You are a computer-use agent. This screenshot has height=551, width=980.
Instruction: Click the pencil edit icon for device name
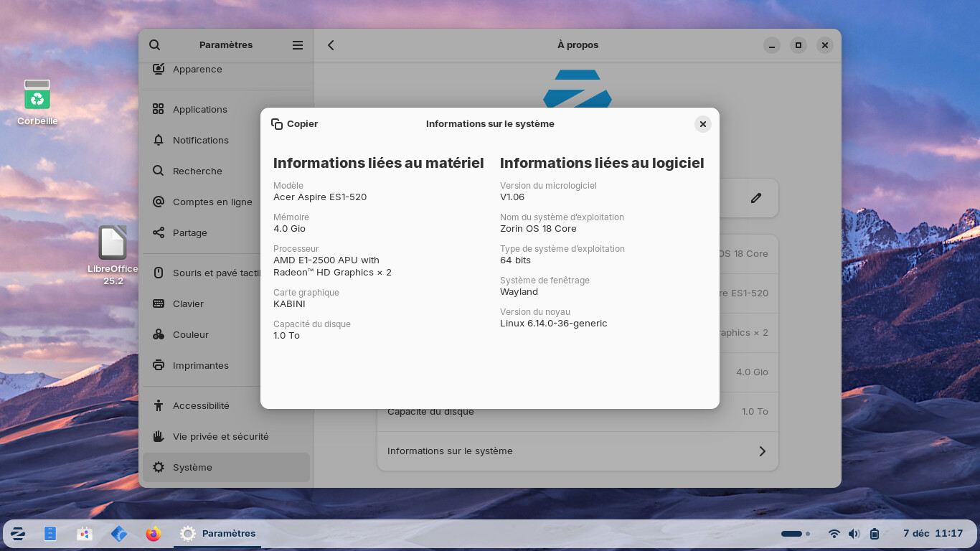(x=755, y=198)
